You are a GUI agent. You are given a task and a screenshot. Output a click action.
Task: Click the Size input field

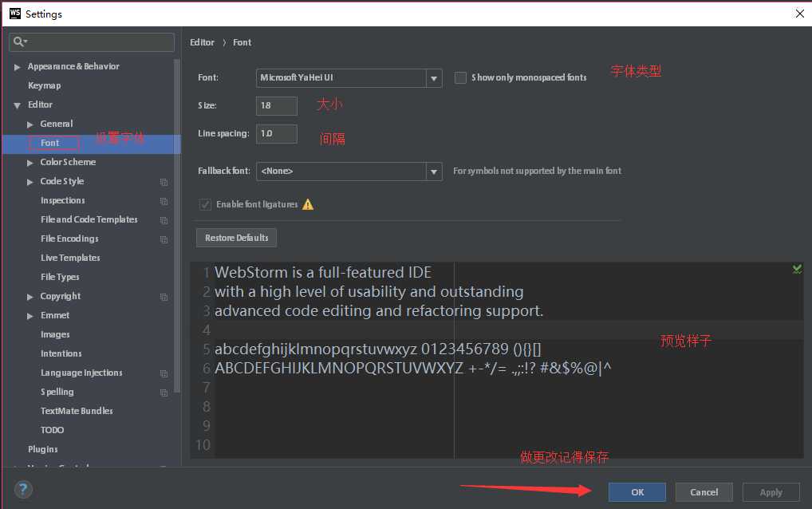point(277,105)
